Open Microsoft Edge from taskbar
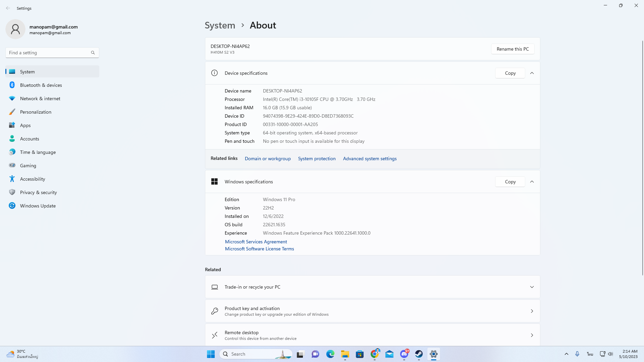644x362 pixels. pos(330,354)
